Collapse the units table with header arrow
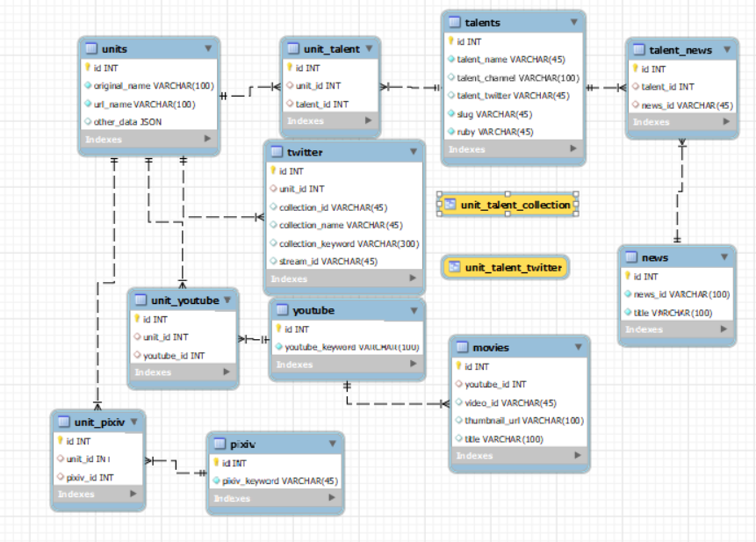 pos(208,48)
